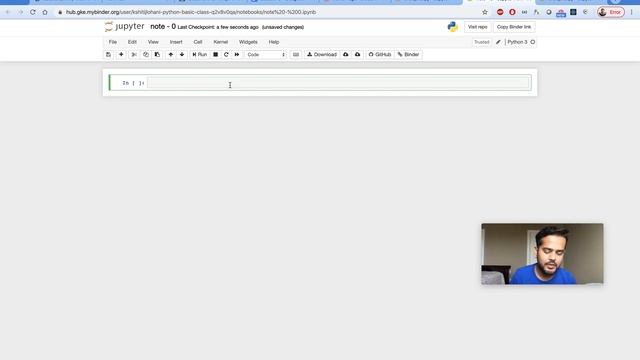The image size is (640, 360).
Task: Click the Python 3 kernel name
Action: point(517,42)
